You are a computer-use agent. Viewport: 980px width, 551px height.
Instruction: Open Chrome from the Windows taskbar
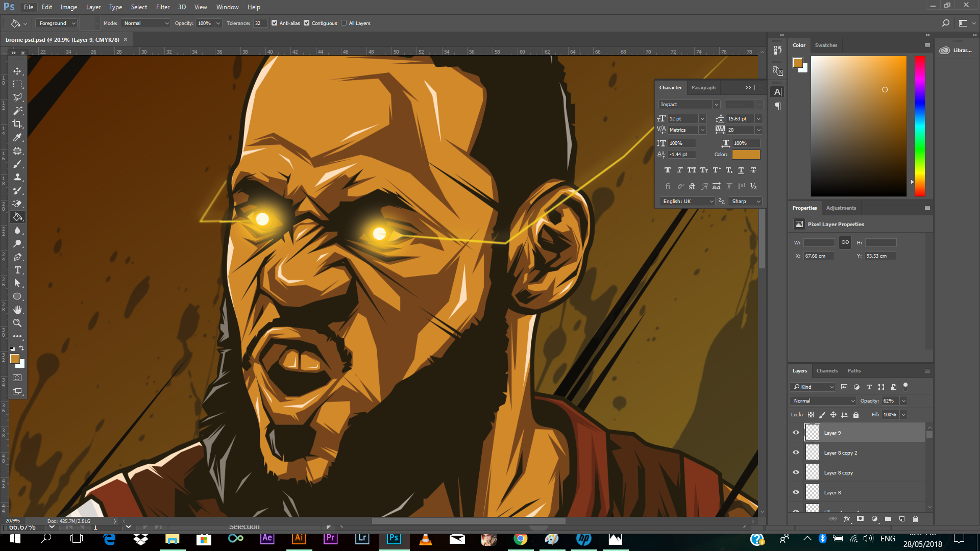[x=520, y=539]
